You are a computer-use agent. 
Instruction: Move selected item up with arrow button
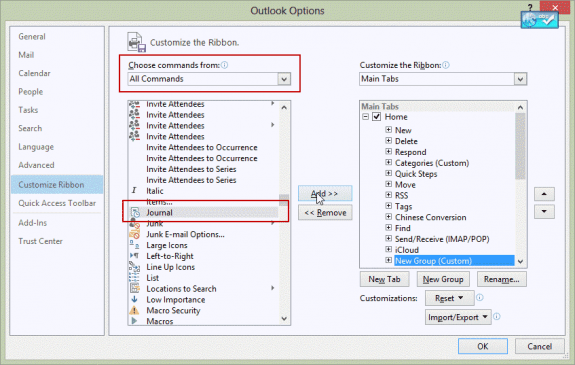(544, 194)
